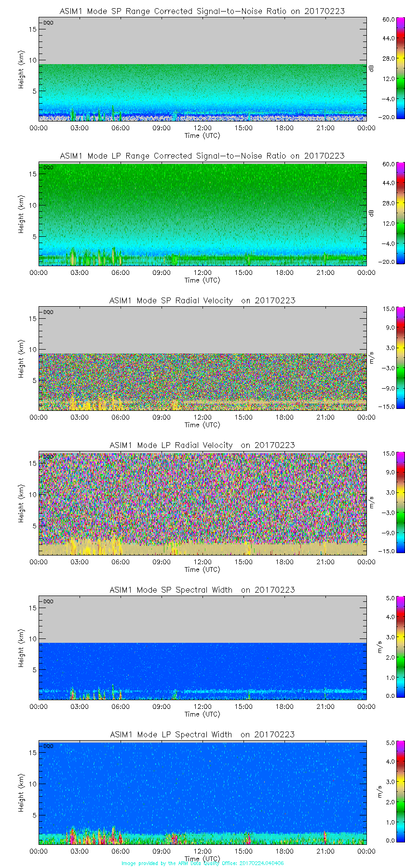Click the Mode LP Radial Velocity title
Screen dimensions: 405x868
[202, 445]
